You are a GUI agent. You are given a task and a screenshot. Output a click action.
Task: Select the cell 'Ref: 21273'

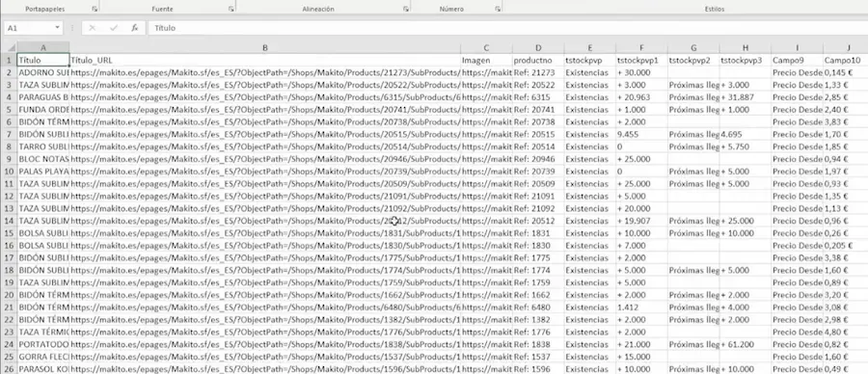[538, 72]
